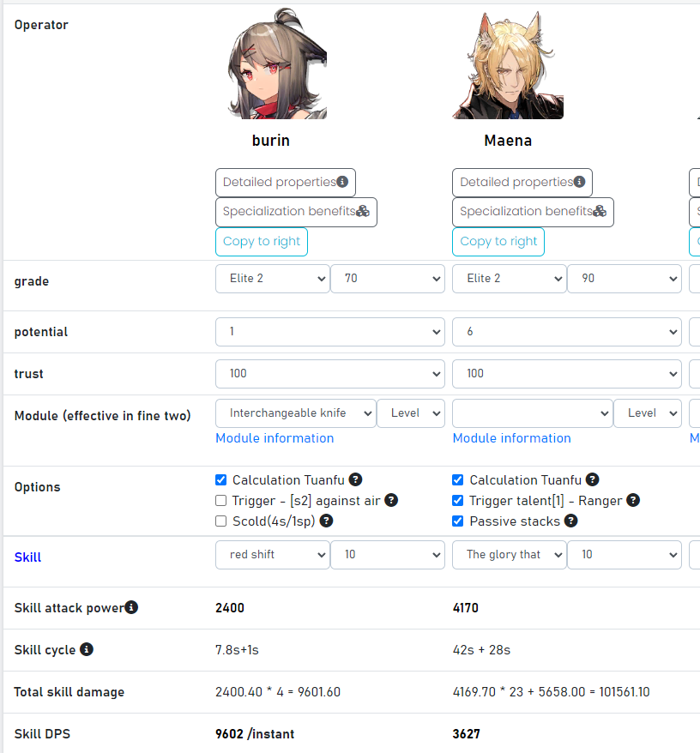
Task: Click the Total skill damage label
Action: (x=69, y=692)
